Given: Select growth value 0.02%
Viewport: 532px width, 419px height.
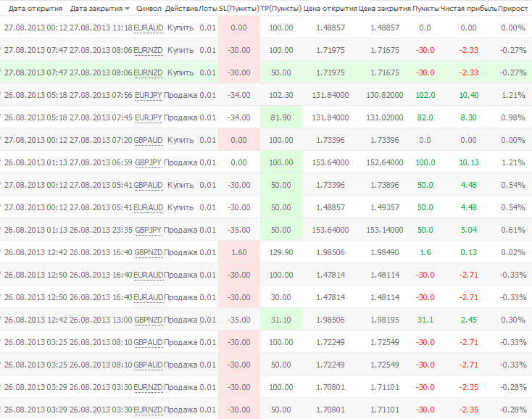Looking at the screenshot, I should pyautogui.click(x=513, y=252).
